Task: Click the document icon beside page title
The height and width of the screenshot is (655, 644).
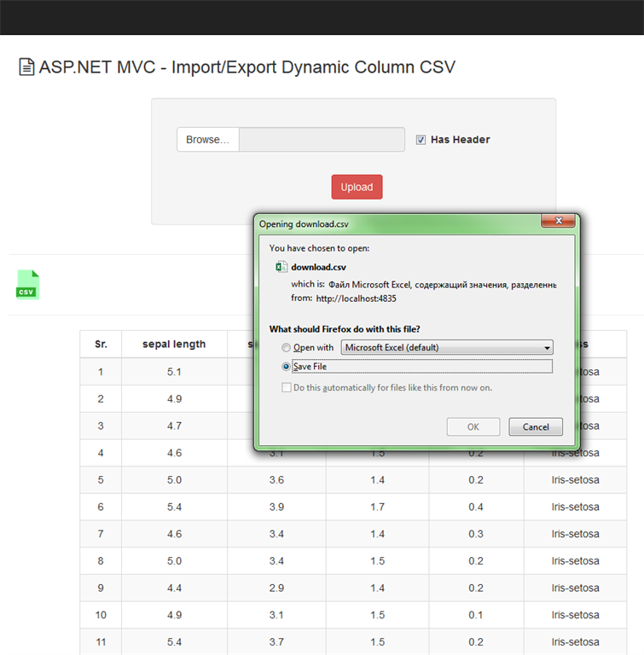Action: [x=26, y=67]
